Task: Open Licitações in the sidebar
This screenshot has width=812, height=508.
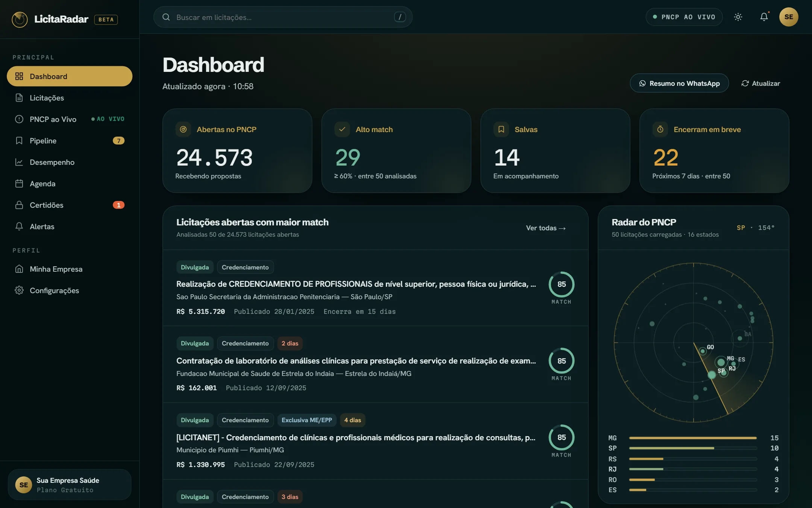Action: click(x=70, y=98)
